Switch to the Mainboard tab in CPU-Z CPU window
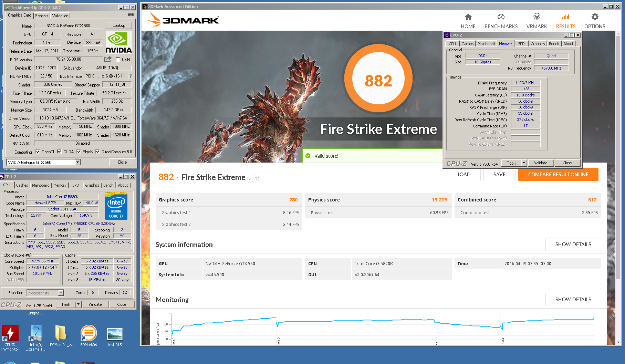Screen dimensions: 625x364 point(41,185)
